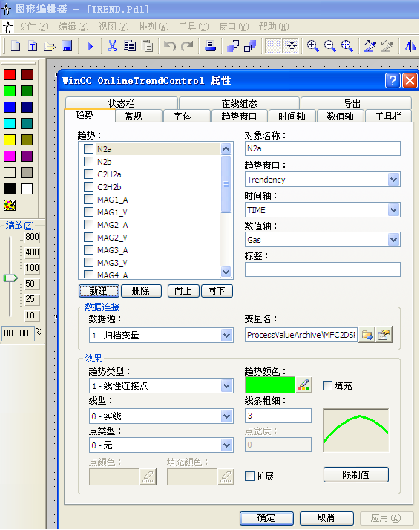This screenshot has width=420, height=530.
Task: Click the Zoom in magnifier icon
Action: 313,46
